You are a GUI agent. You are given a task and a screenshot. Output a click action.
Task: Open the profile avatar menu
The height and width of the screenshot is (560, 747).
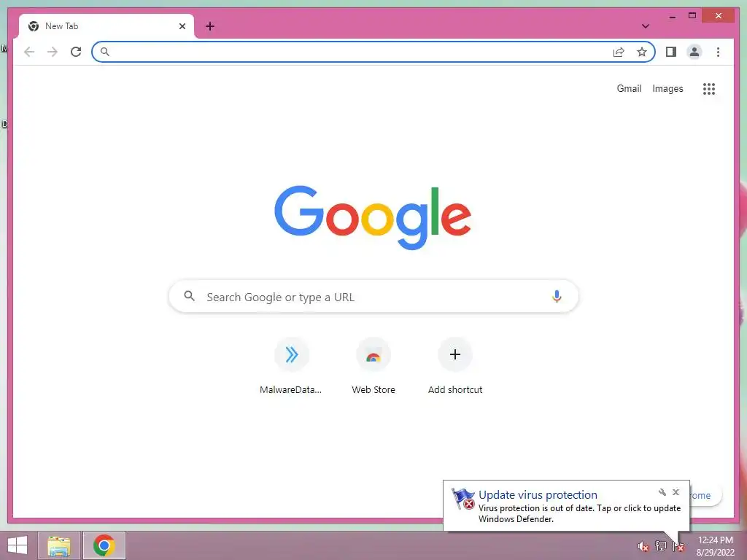pyautogui.click(x=694, y=52)
